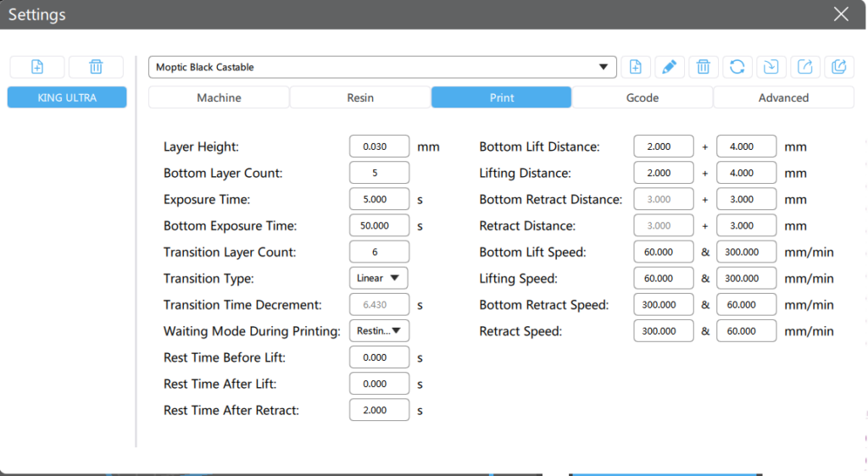This screenshot has width=868, height=476.
Task: Reset settings with the refresh icon
Action: [x=737, y=67]
